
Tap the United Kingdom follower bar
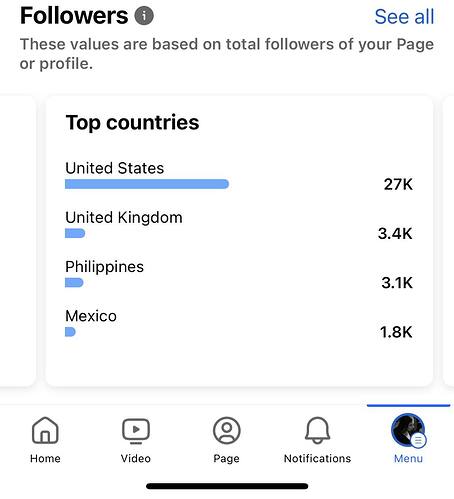(x=75, y=233)
